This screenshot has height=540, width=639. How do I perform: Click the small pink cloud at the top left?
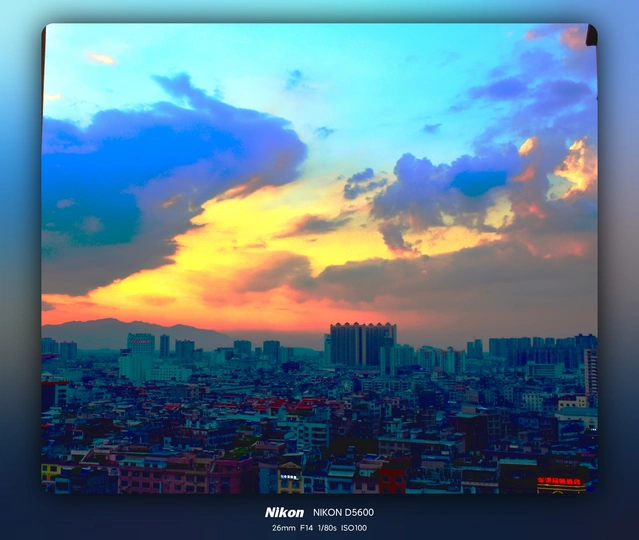point(102,59)
